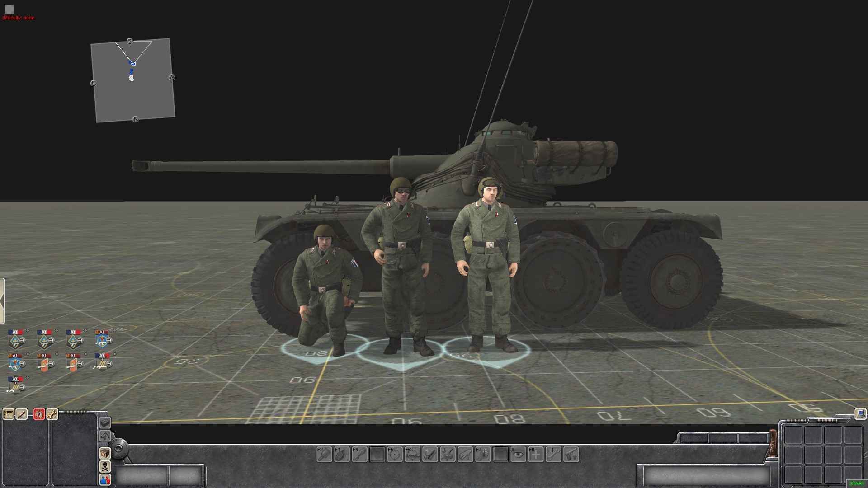
Task: Click the greyed box icon above up-arrow
Action: (x=105, y=422)
